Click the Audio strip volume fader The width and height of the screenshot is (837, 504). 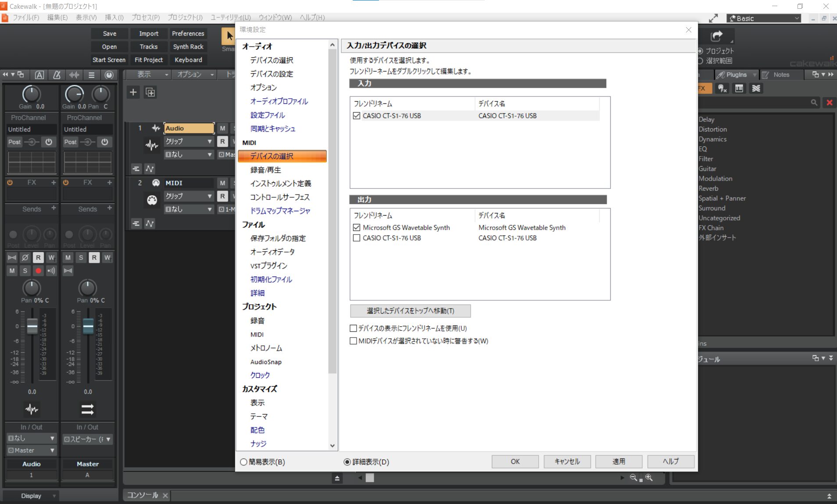(x=32, y=326)
